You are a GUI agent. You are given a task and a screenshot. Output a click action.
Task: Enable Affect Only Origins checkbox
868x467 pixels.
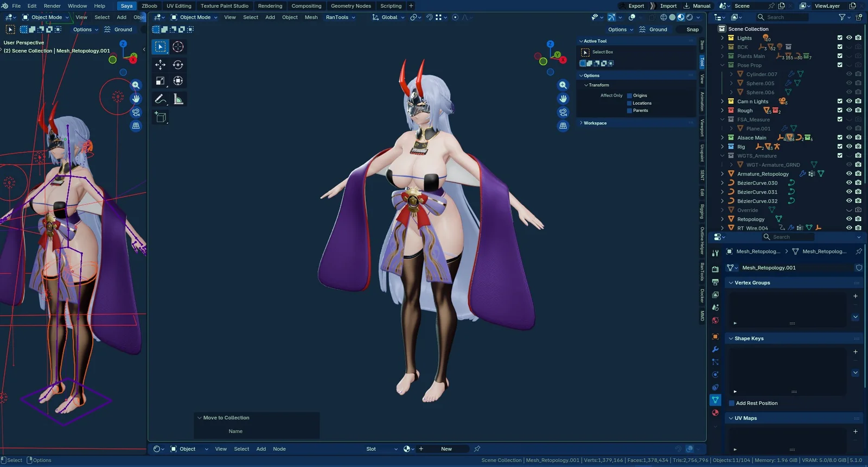pyautogui.click(x=630, y=96)
